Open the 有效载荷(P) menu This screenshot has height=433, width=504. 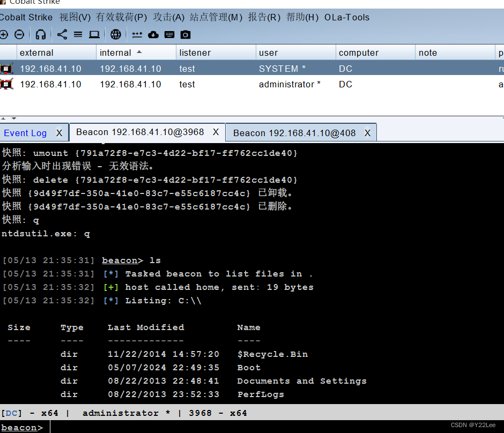point(121,17)
